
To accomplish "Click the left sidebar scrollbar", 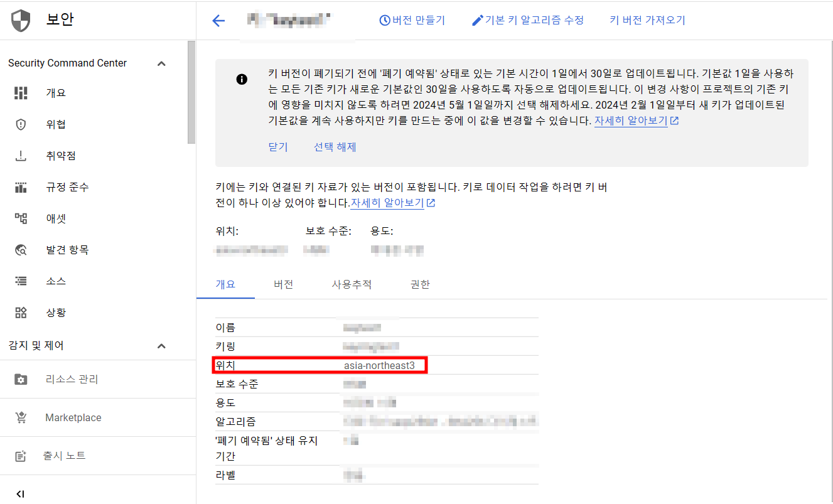I will click(x=191, y=93).
